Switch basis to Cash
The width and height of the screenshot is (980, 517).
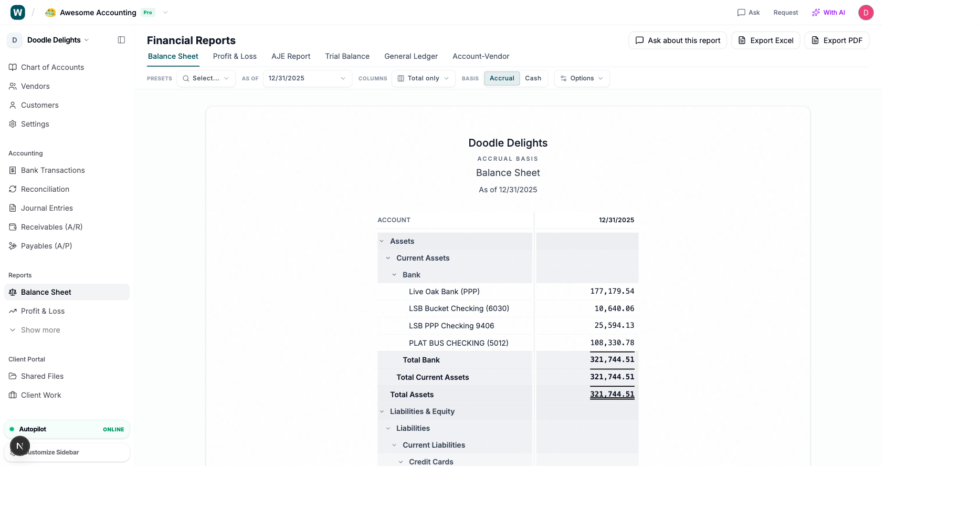click(533, 78)
